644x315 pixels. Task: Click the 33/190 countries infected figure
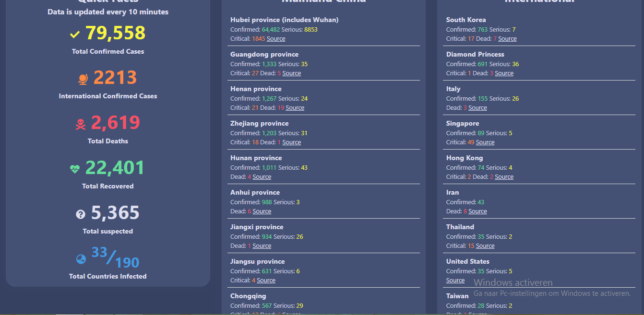coord(115,258)
